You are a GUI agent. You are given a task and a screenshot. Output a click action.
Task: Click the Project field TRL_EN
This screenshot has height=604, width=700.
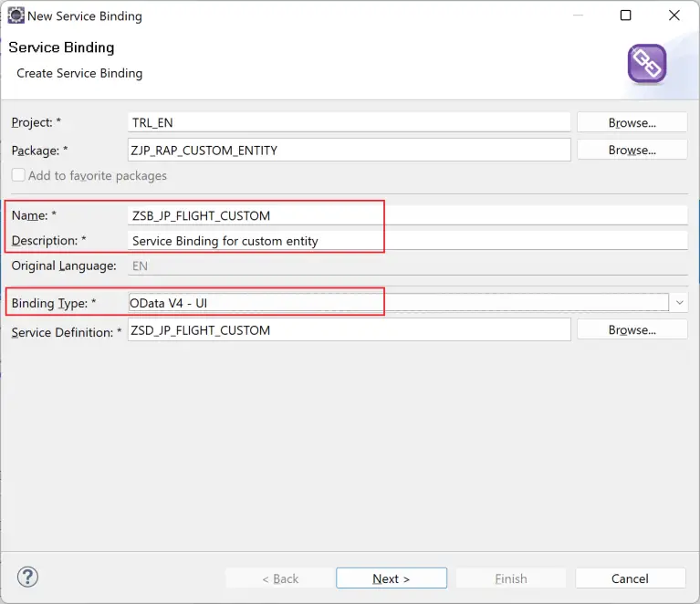(x=350, y=122)
